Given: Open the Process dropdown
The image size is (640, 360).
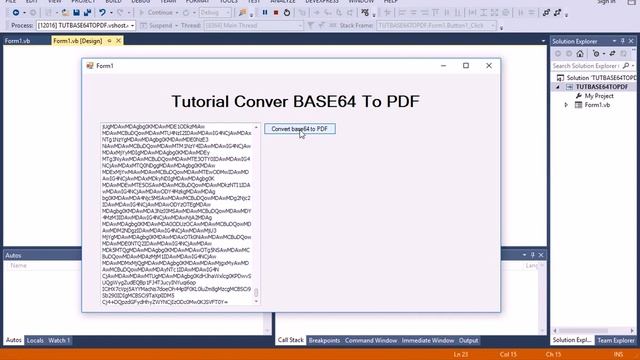Looking at the screenshot, I should click(x=132, y=26).
